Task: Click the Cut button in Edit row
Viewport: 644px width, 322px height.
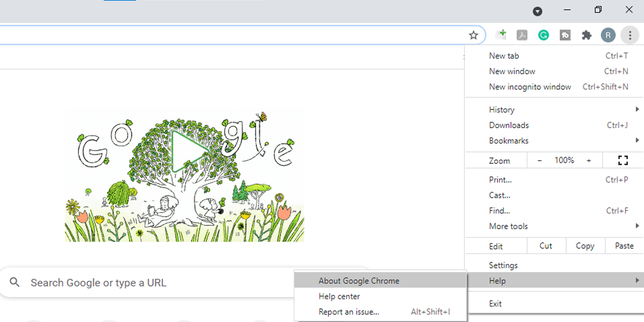Action: click(546, 246)
